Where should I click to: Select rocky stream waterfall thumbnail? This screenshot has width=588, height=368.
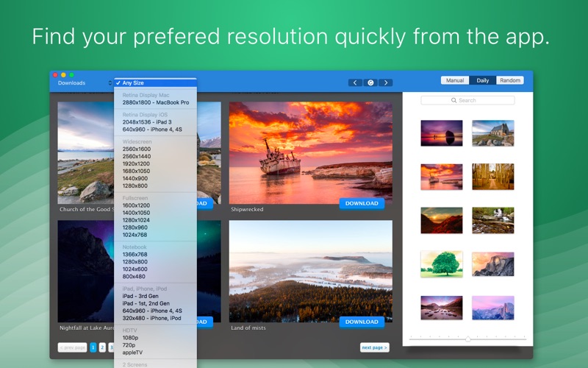(492, 220)
